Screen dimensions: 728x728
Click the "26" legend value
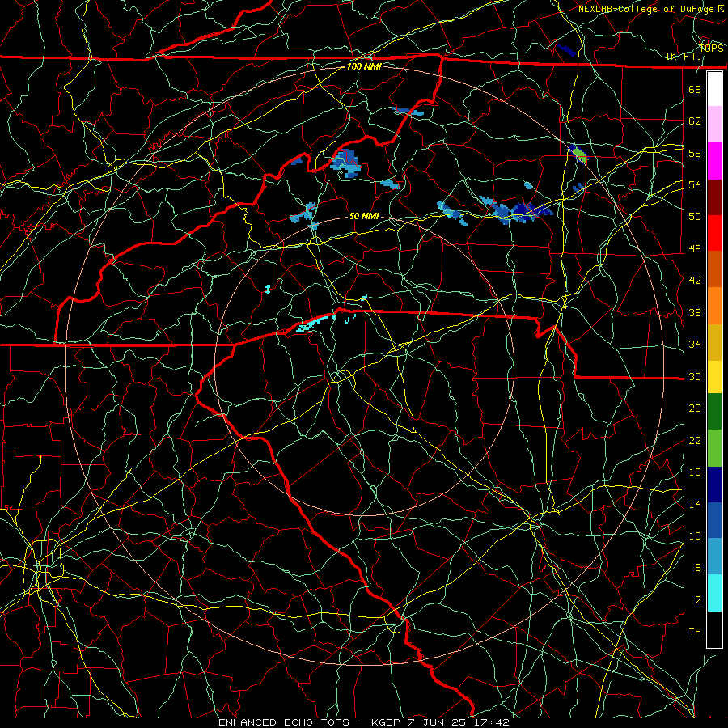point(695,408)
